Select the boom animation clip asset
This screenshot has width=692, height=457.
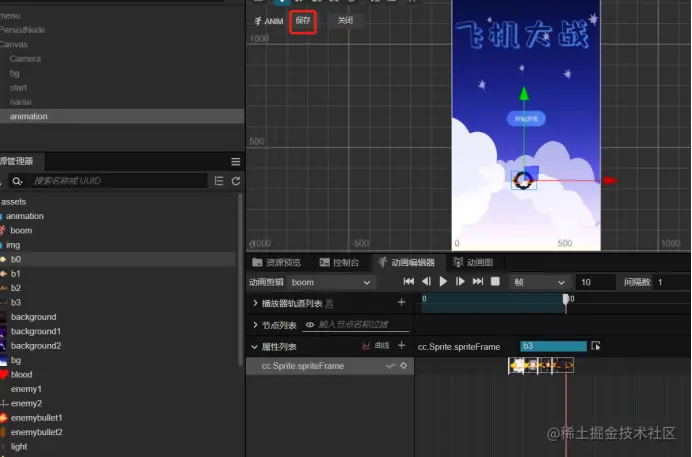(21, 230)
